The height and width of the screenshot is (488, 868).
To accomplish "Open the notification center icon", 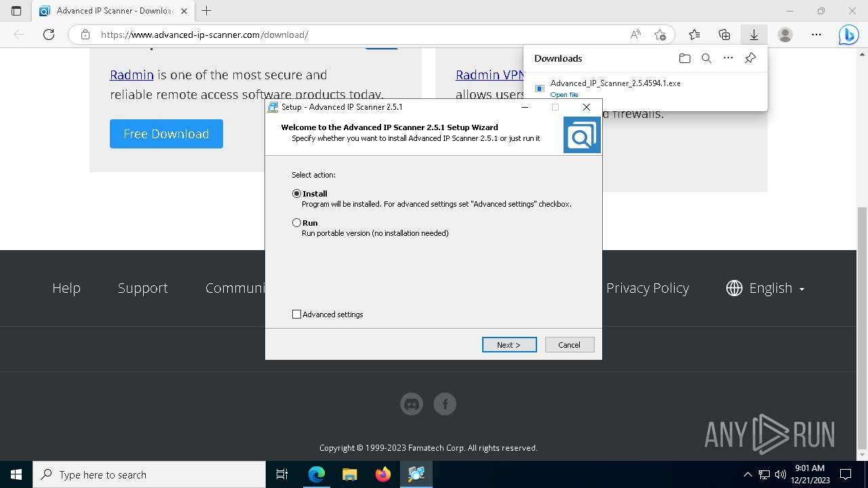I will pos(846,474).
